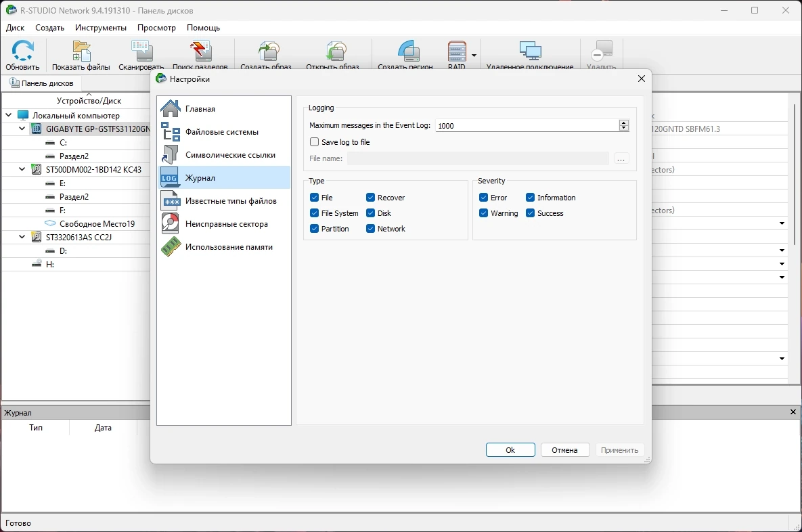802x532 pixels.
Task: Open the Просмотр menu
Action: point(156,28)
